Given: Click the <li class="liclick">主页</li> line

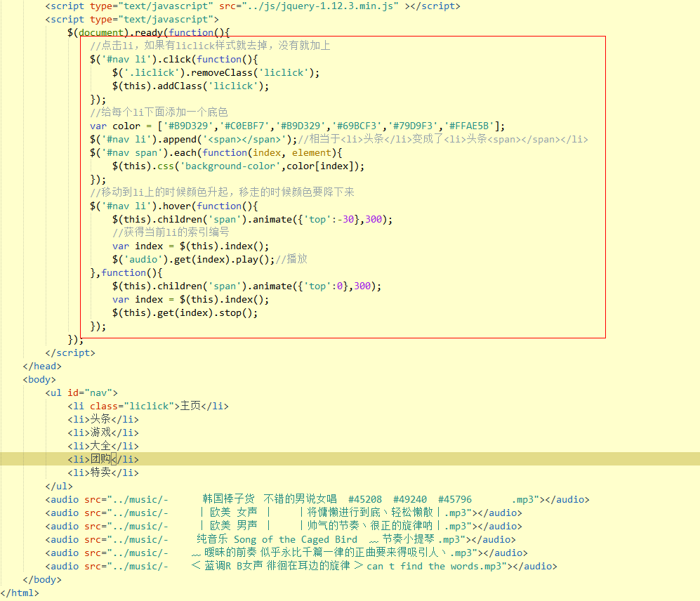Looking at the screenshot, I should tap(147, 406).
